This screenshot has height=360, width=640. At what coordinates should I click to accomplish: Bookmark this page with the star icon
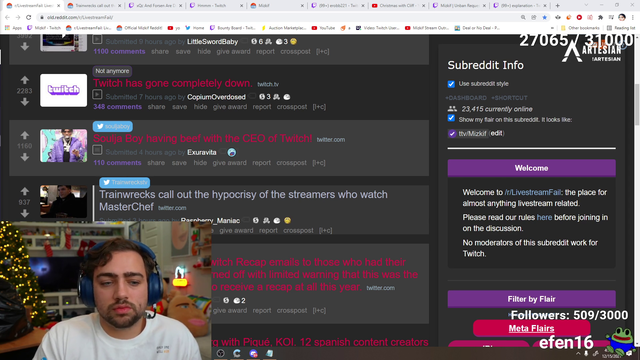click(544, 17)
